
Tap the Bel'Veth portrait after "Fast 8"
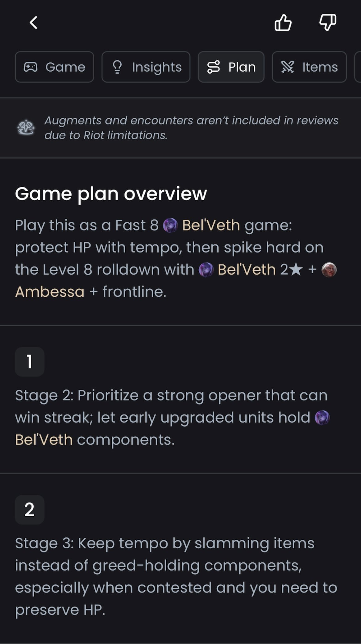[x=170, y=225]
